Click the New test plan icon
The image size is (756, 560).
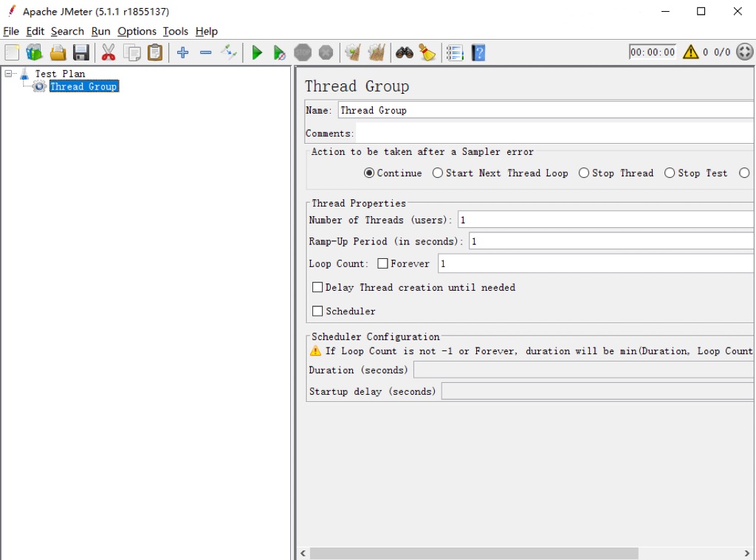tap(12, 52)
